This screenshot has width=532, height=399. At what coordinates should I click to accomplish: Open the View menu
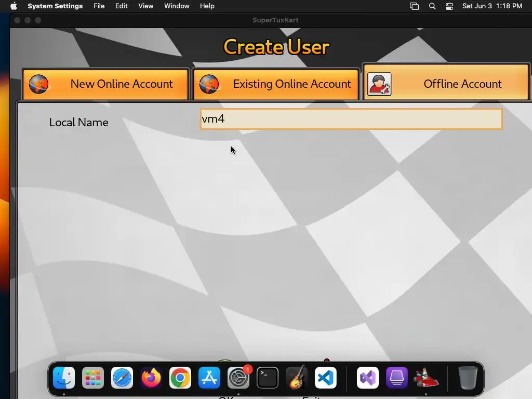point(145,6)
